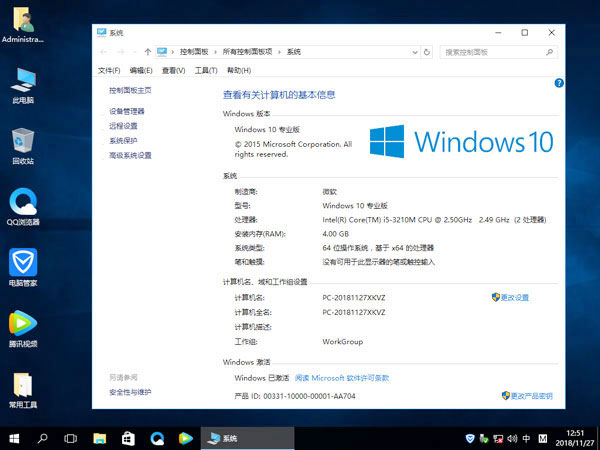The width and height of the screenshot is (600, 450).
Task: Open the 编辑(E) menu
Action: (x=141, y=70)
